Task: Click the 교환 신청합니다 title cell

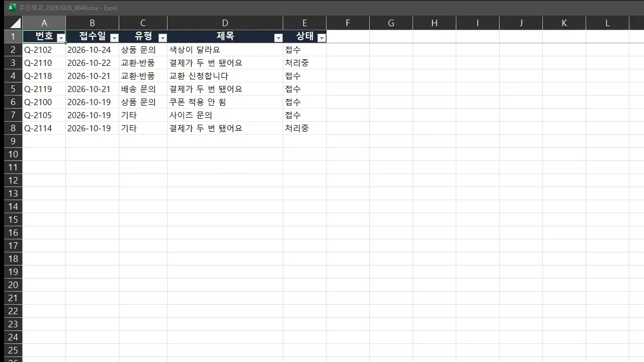Action: pos(225,76)
